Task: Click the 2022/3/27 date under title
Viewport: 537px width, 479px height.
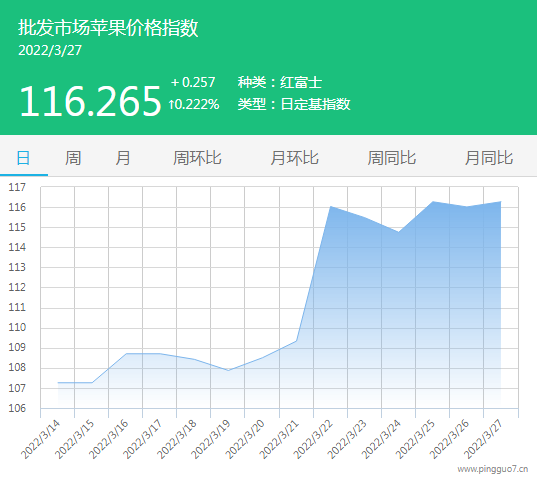Action: (x=50, y=51)
